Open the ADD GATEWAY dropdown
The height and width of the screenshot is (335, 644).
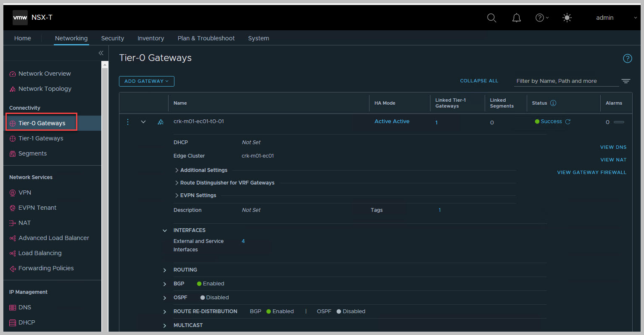coord(146,81)
